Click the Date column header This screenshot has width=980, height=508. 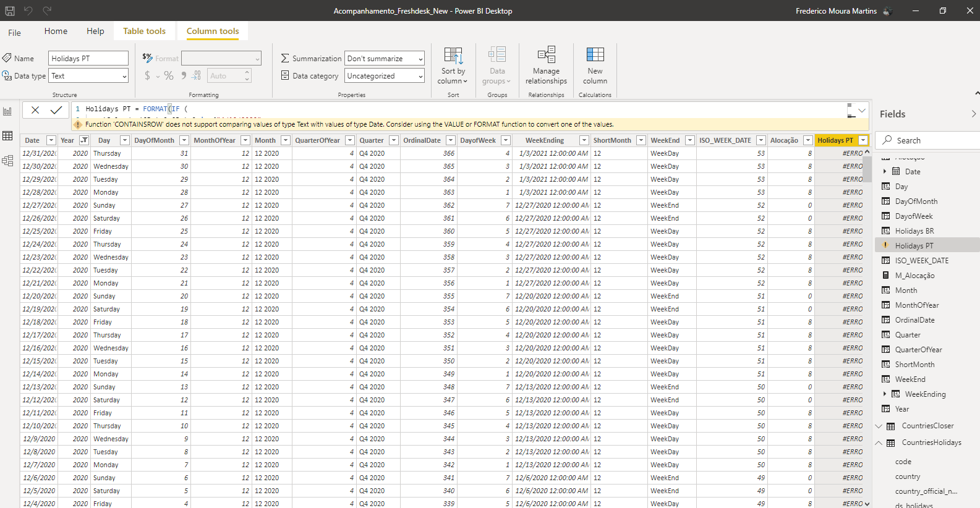pyautogui.click(x=32, y=140)
